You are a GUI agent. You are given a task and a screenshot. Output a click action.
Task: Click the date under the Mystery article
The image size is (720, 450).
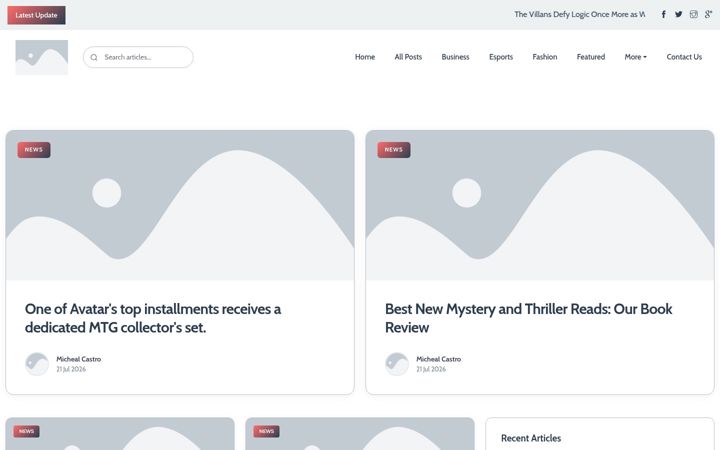(x=431, y=369)
